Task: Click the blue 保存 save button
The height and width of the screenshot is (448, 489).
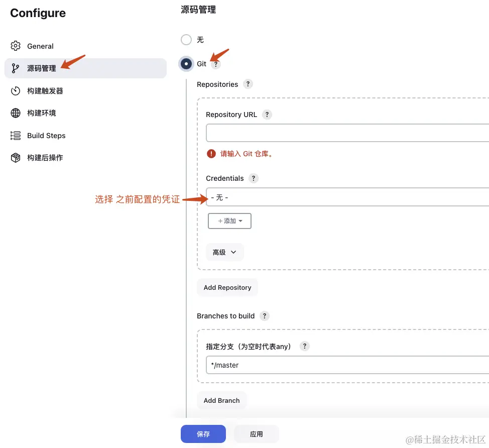Action: tap(203, 434)
